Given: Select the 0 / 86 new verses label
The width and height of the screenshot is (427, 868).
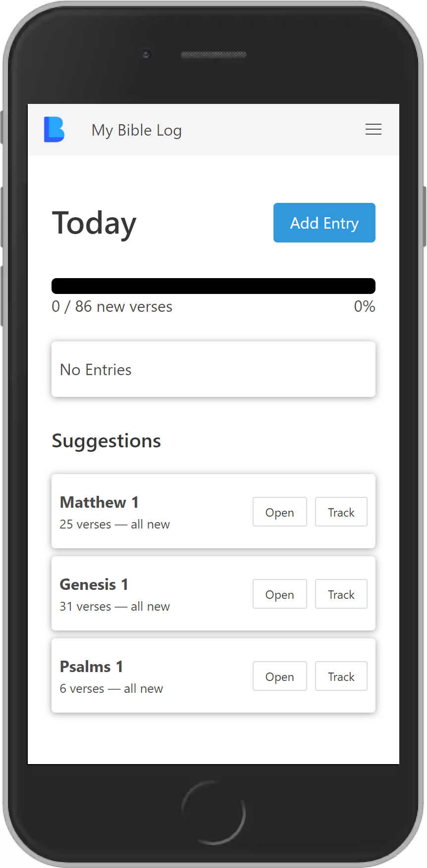Looking at the screenshot, I should pyautogui.click(x=112, y=306).
